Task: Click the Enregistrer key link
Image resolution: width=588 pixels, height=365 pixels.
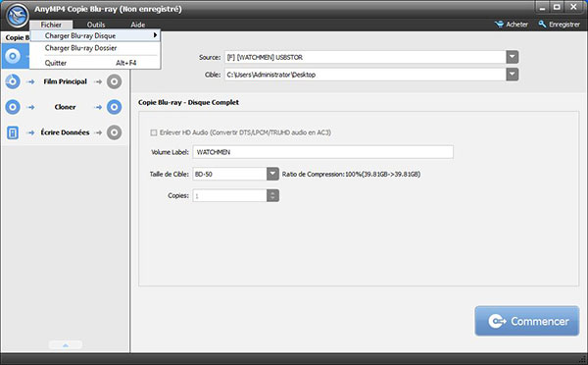Action: 560,25
